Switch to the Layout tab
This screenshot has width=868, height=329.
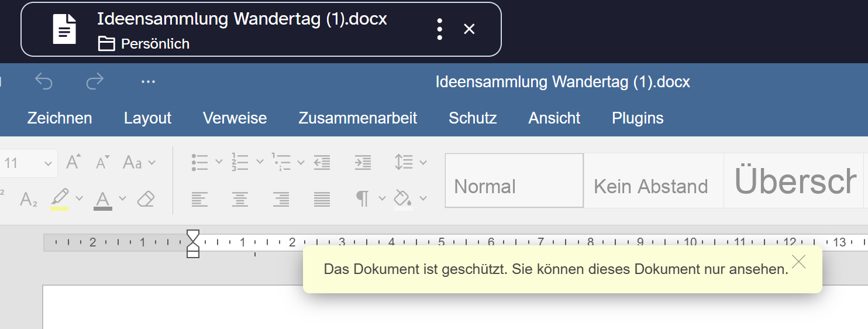[x=147, y=118]
